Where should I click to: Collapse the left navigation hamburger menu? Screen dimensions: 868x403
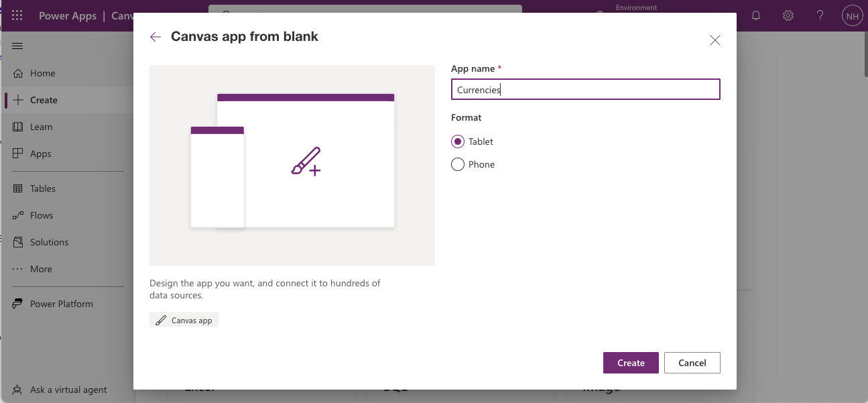[x=17, y=46]
